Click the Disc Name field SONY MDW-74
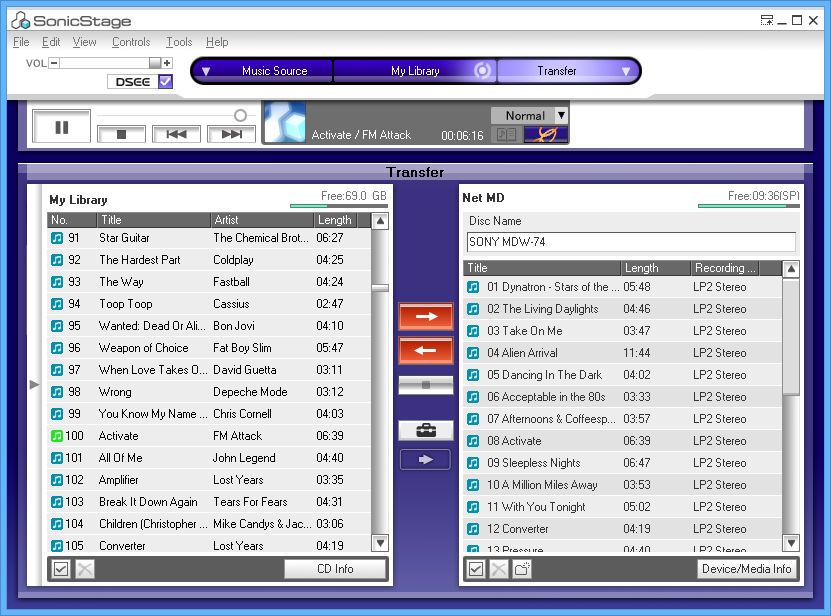Viewport: 831px width, 616px height. pyautogui.click(x=631, y=242)
